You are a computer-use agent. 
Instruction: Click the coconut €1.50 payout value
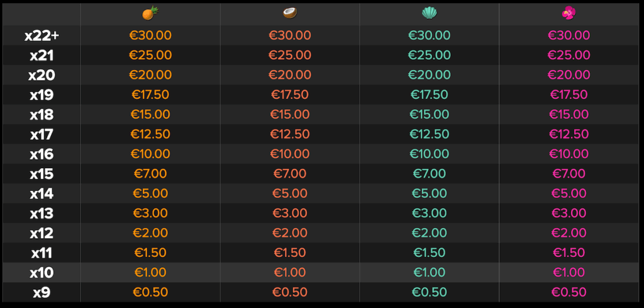point(290,253)
